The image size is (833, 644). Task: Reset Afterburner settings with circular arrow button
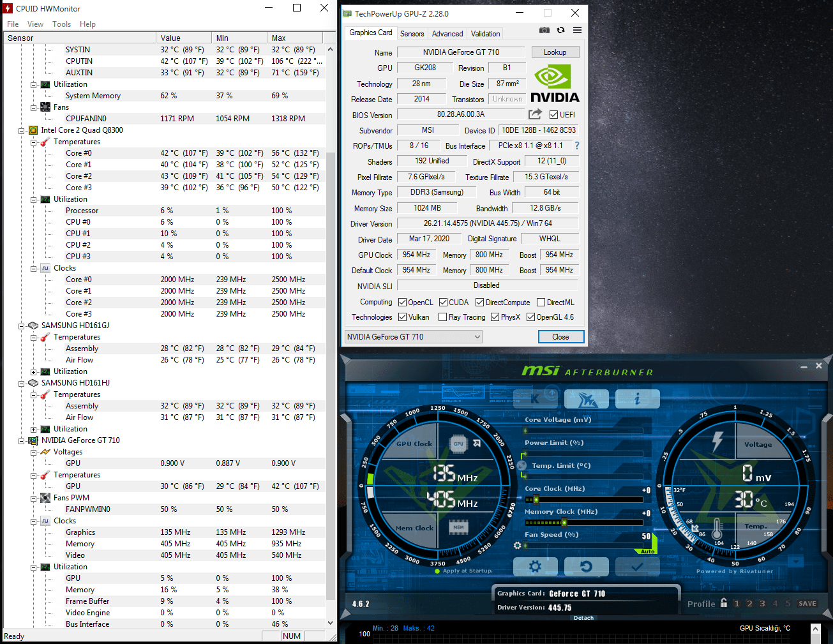click(586, 566)
